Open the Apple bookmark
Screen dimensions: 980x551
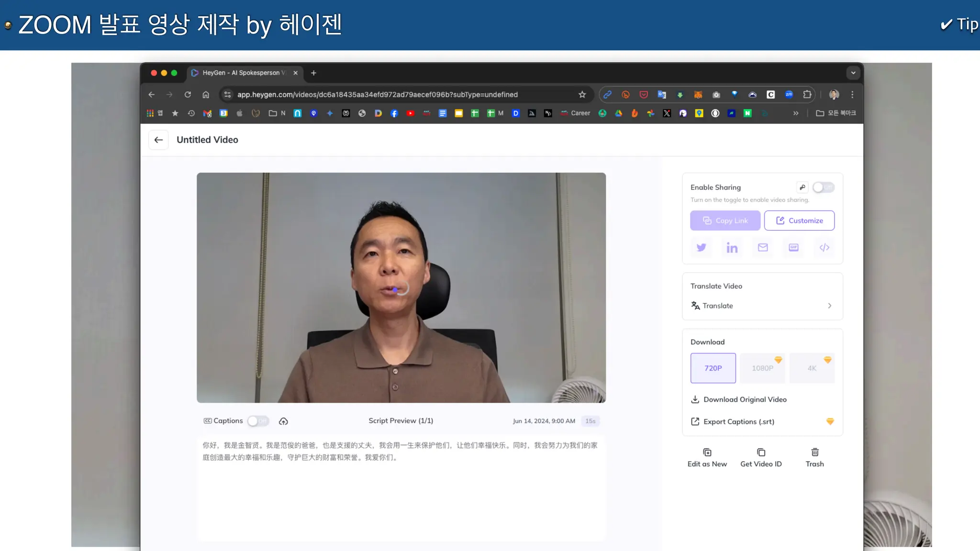(x=240, y=113)
